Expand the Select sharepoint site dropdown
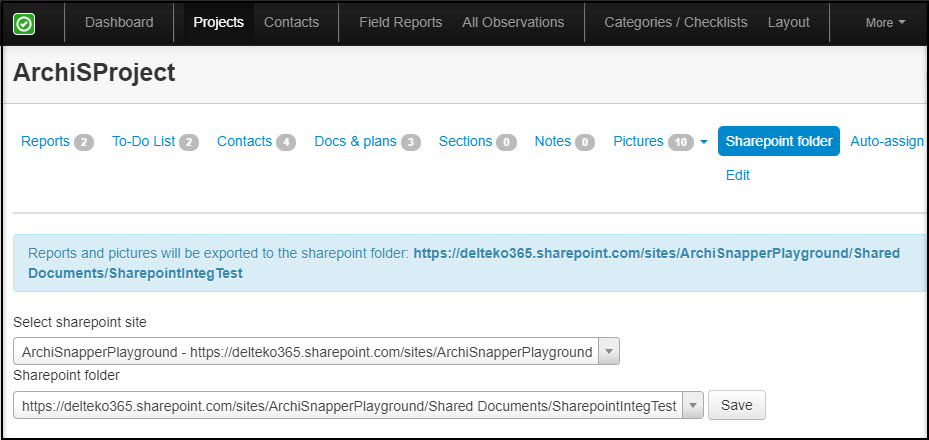This screenshot has width=929, height=440. (609, 352)
